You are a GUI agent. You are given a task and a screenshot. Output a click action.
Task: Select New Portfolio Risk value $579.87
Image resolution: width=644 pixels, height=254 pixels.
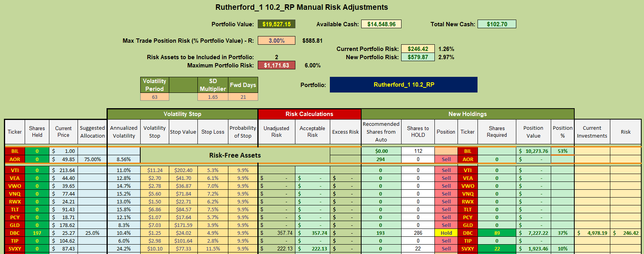coord(418,57)
